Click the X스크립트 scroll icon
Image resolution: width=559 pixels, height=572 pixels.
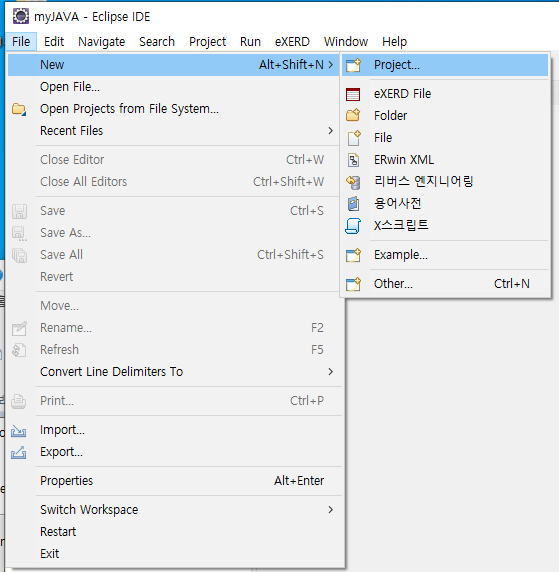pos(353,225)
